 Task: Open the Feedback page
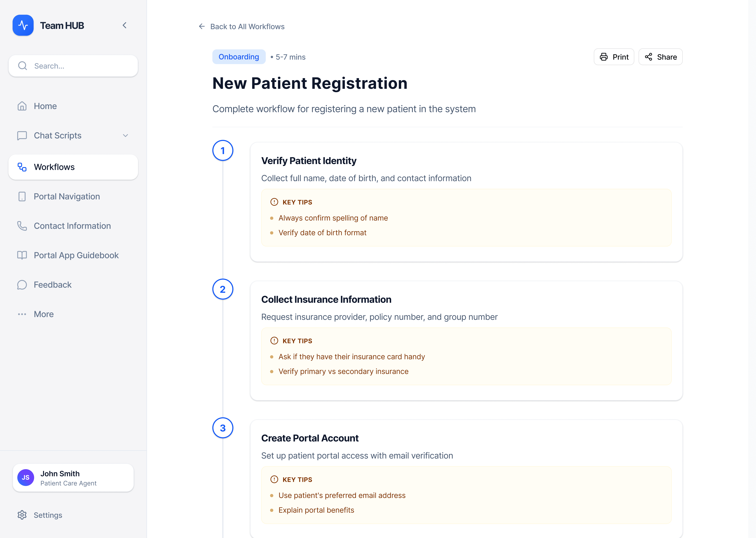coord(53,285)
